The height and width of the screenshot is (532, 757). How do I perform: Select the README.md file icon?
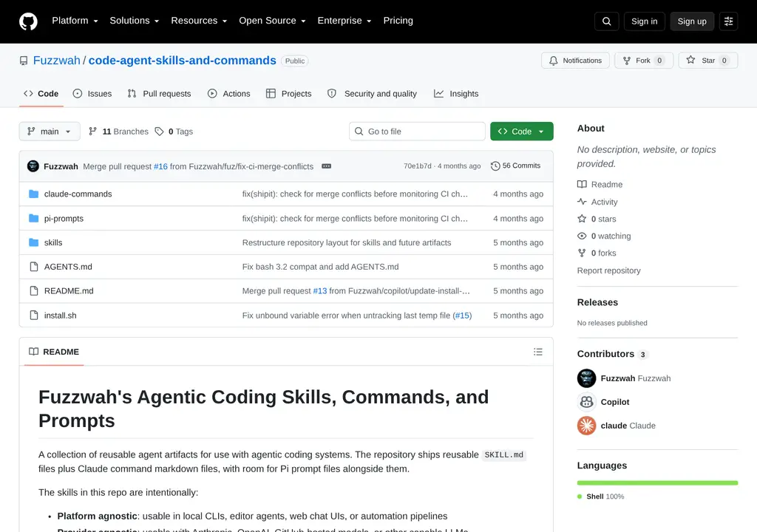point(34,290)
